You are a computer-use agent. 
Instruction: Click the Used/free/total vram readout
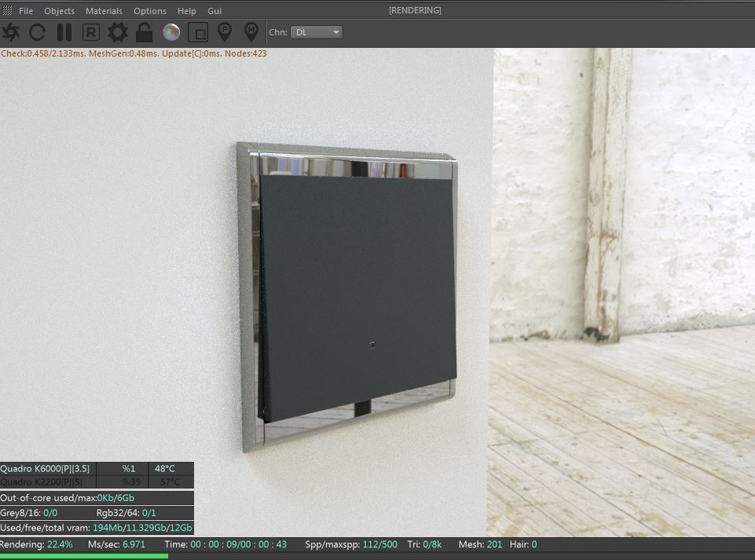(97, 528)
